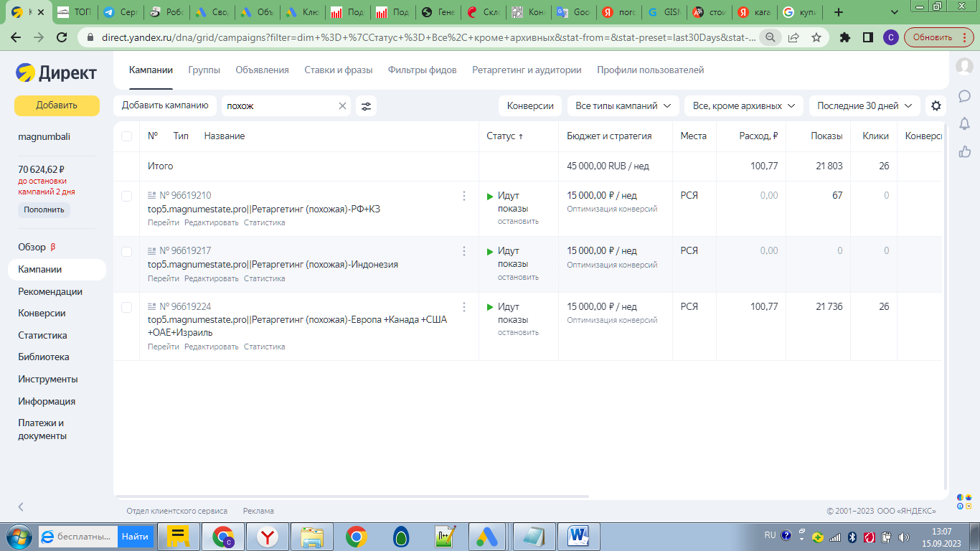Open Статистика in the left menu
This screenshot has width=980, height=551.
point(42,336)
